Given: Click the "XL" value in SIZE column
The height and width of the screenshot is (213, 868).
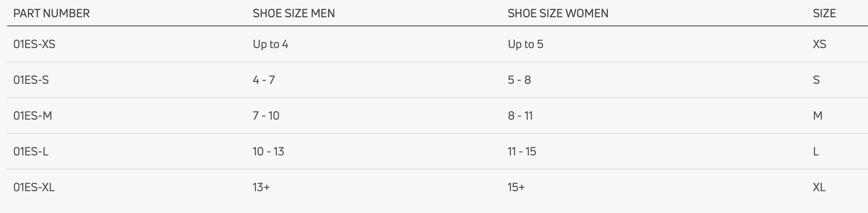Looking at the screenshot, I should [819, 187].
